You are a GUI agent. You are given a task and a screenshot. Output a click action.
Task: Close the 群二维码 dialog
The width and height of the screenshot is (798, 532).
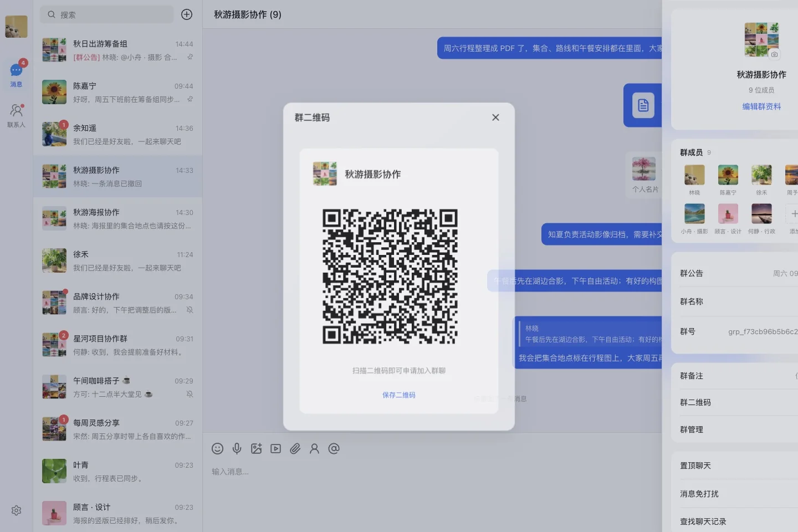click(495, 117)
